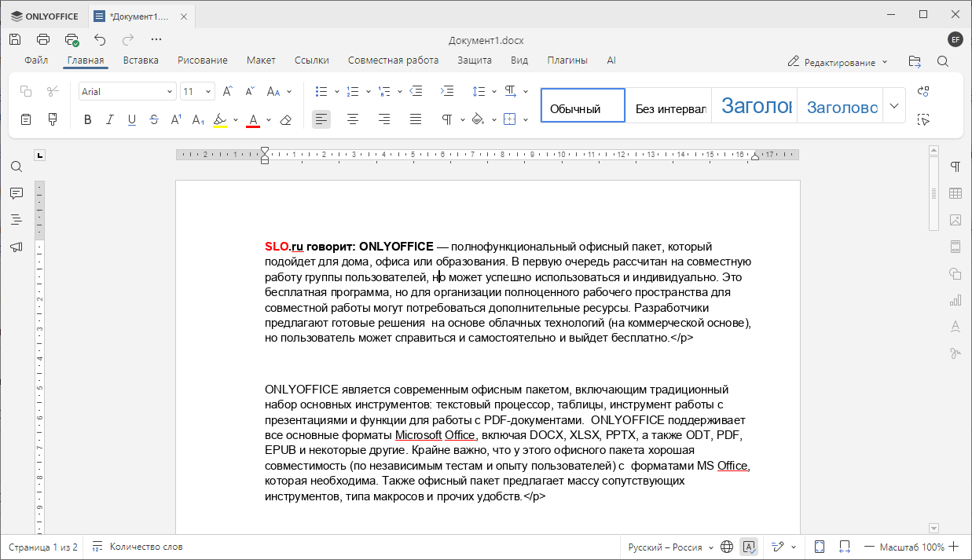972x560 pixels.
Task: Expand the styles gallery chevron
Action: (x=893, y=105)
